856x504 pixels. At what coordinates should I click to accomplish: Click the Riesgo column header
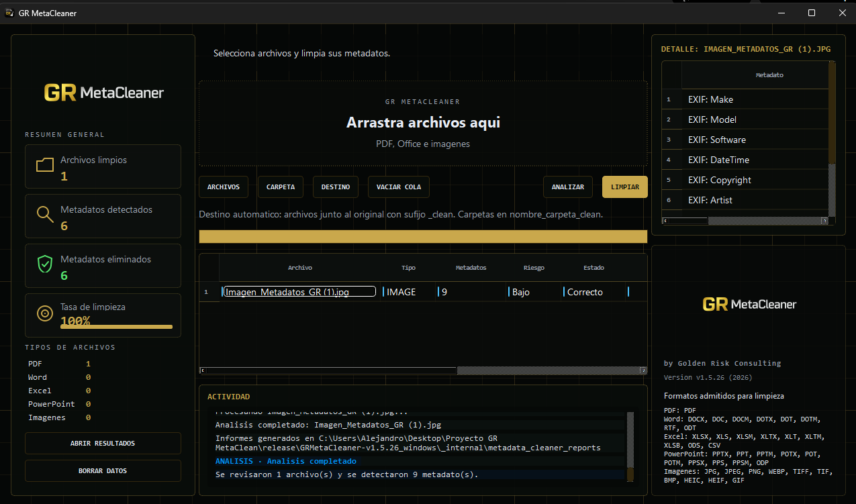pyautogui.click(x=534, y=268)
